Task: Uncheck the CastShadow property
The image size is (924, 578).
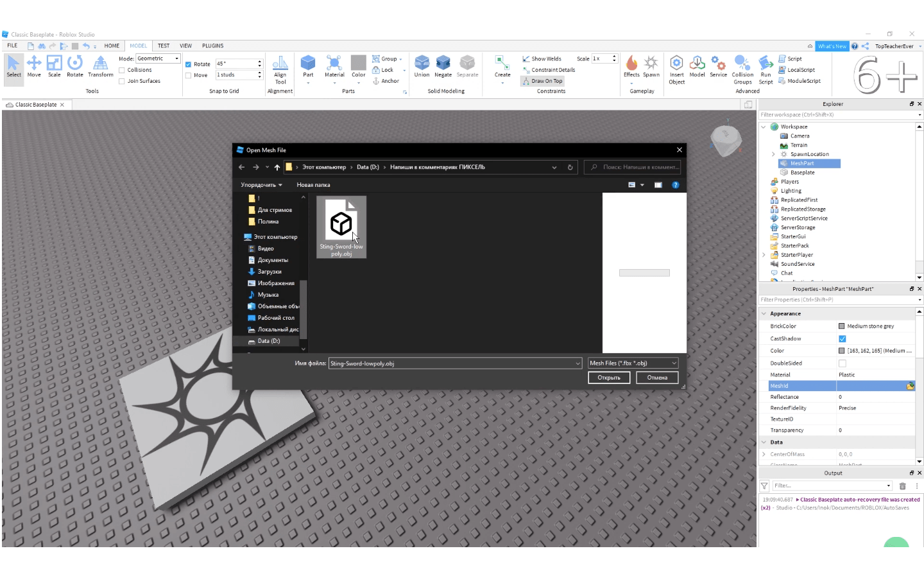Action: click(x=842, y=338)
